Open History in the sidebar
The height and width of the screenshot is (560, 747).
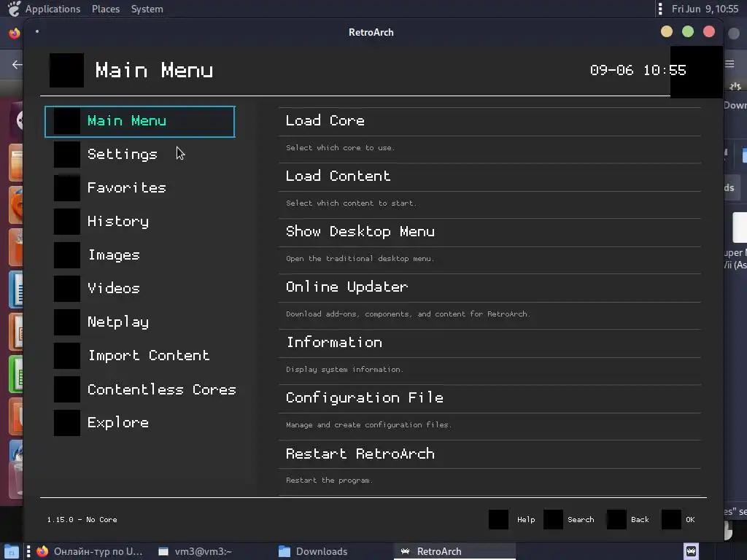point(117,222)
